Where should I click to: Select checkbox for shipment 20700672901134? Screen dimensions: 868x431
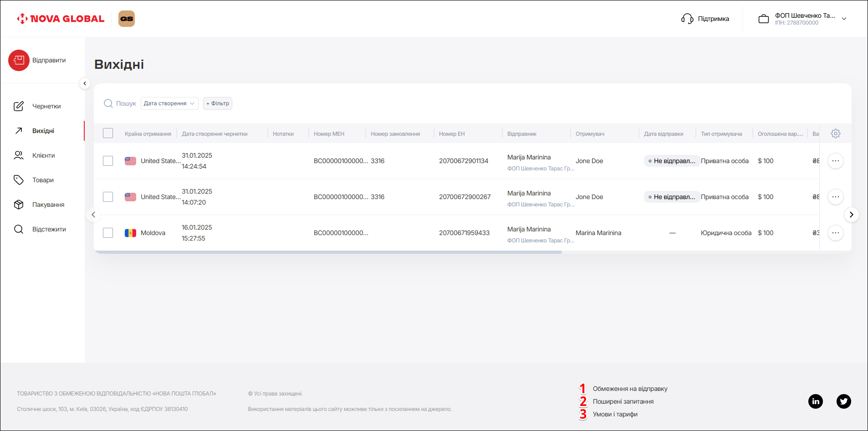[108, 161]
